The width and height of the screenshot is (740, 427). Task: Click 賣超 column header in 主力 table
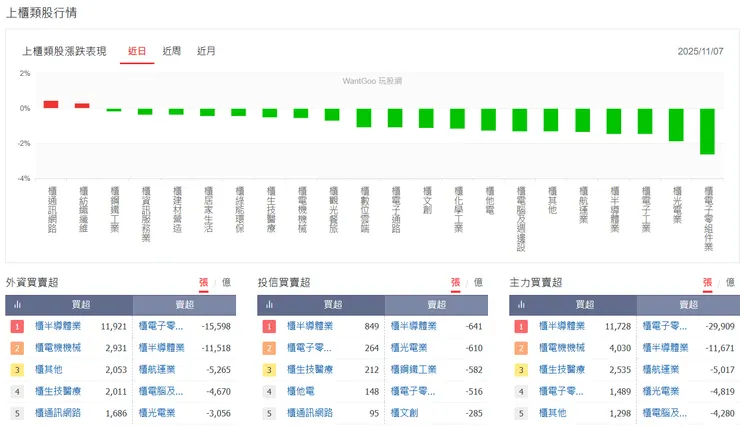pyautogui.click(x=689, y=305)
